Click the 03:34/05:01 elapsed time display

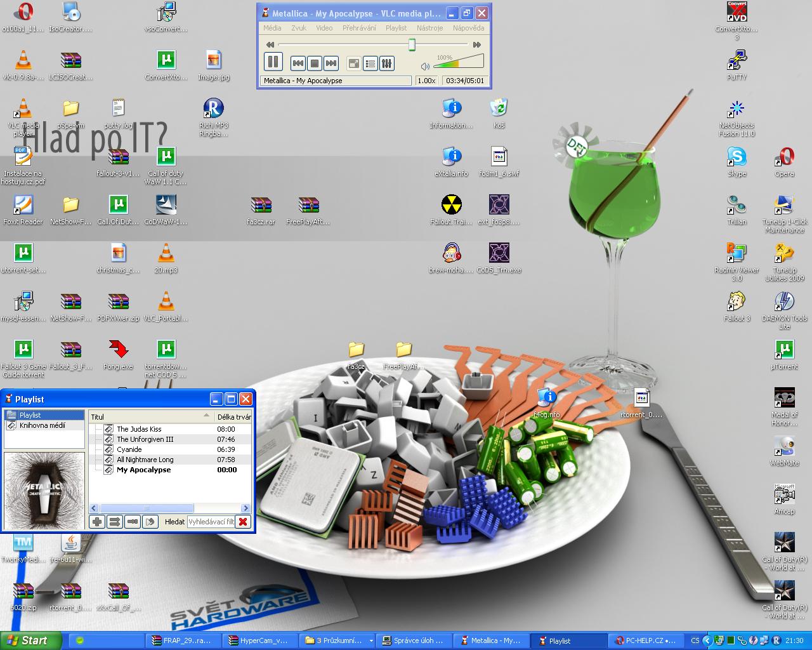(x=465, y=81)
